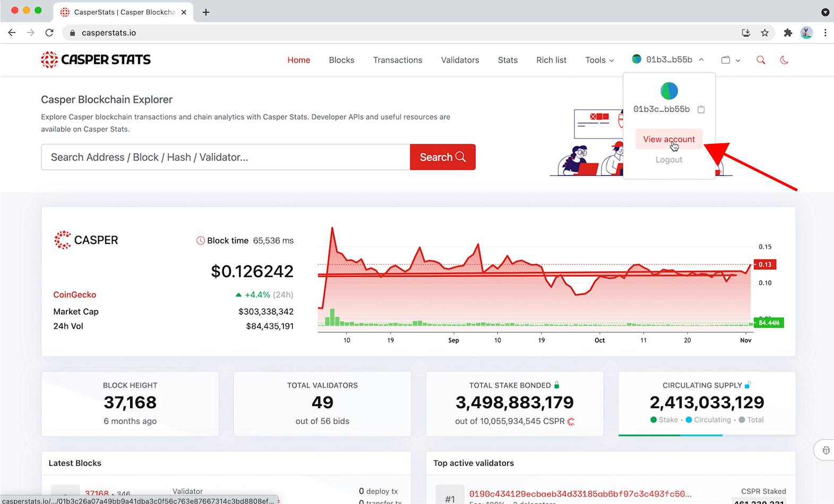Click the Casper coin logo in price card
The image size is (834, 504).
pyautogui.click(x=63, y=240)
